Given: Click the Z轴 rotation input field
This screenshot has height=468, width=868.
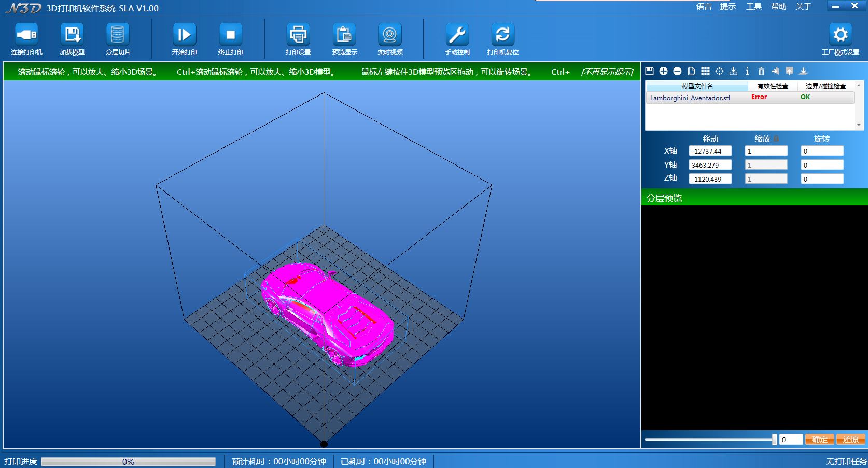Looking at the screenshot, I should click(x=822, y=179).
